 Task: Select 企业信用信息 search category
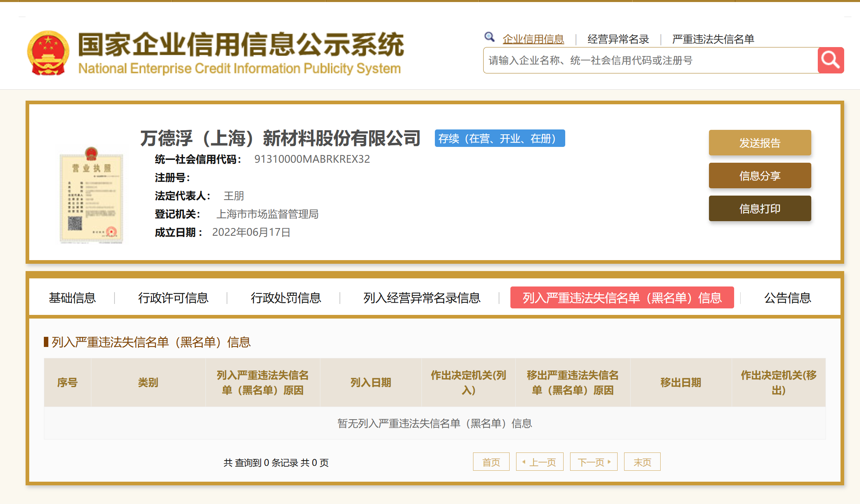coord(533,39)
